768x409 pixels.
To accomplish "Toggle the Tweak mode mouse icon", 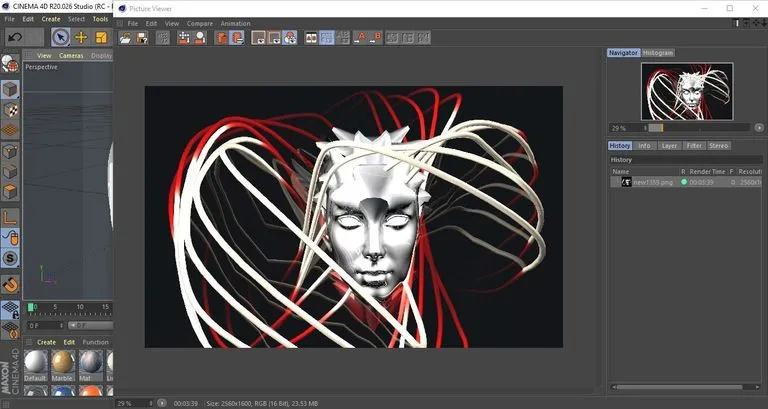I will click(x=10, y=238).
